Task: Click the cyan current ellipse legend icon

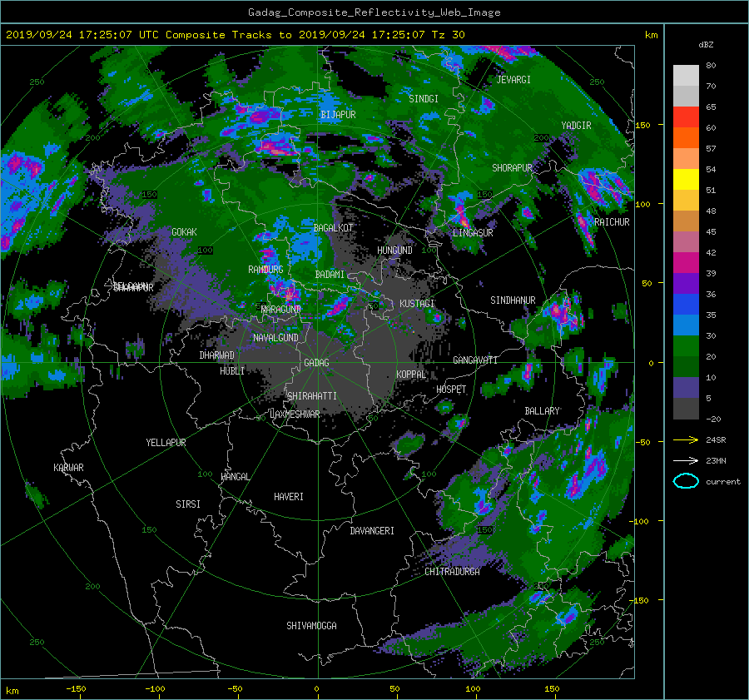Action: (686, 481)
